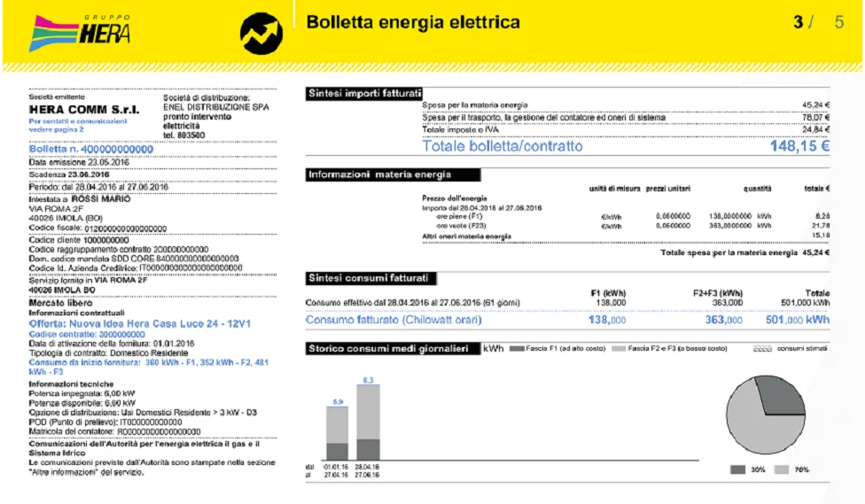
Task: Select 'Consumo fatturato (Chilowatt orari)' label
Action: point(394,320)
